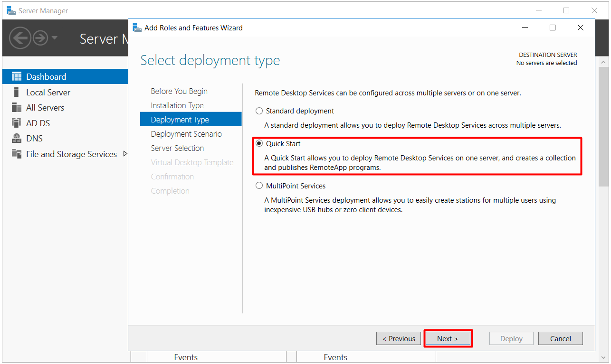Open DNS in Server Manager
The image size is (611, 364).
coord(34,139)
